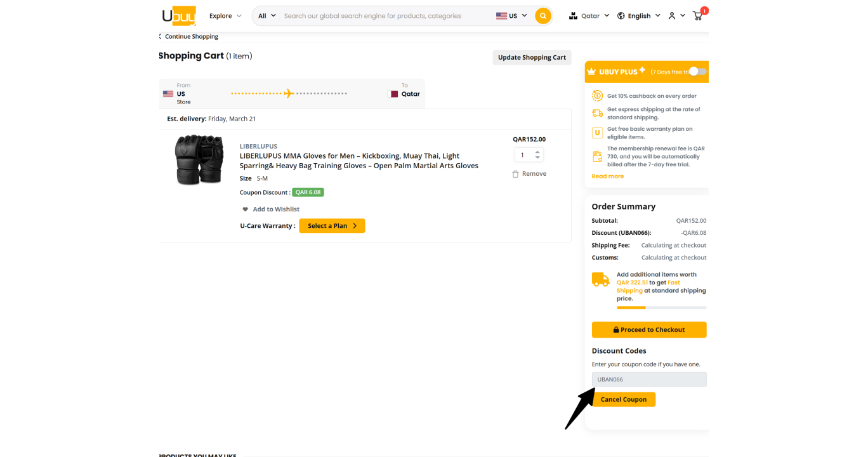Viewport: 868px width, 457px height.
Task: Open the shopping cart icon in header
Action: coord(698,16)
